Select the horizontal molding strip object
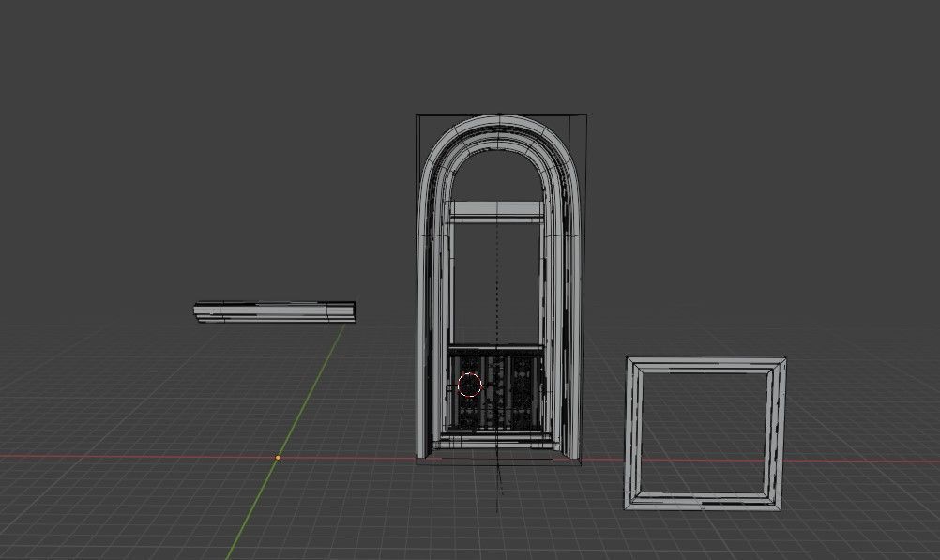Screen dimensions: 940x560 coord(275,311)
